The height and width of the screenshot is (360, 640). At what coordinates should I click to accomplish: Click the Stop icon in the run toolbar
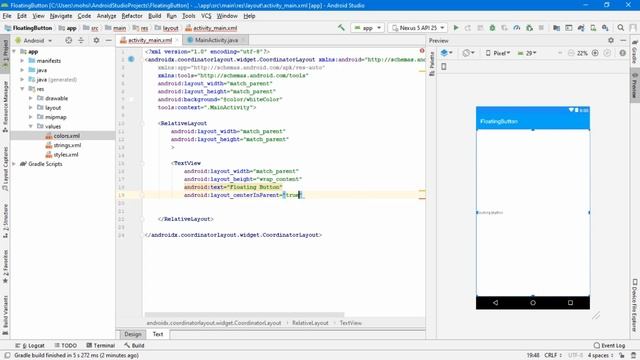click(x=541, y=28)
